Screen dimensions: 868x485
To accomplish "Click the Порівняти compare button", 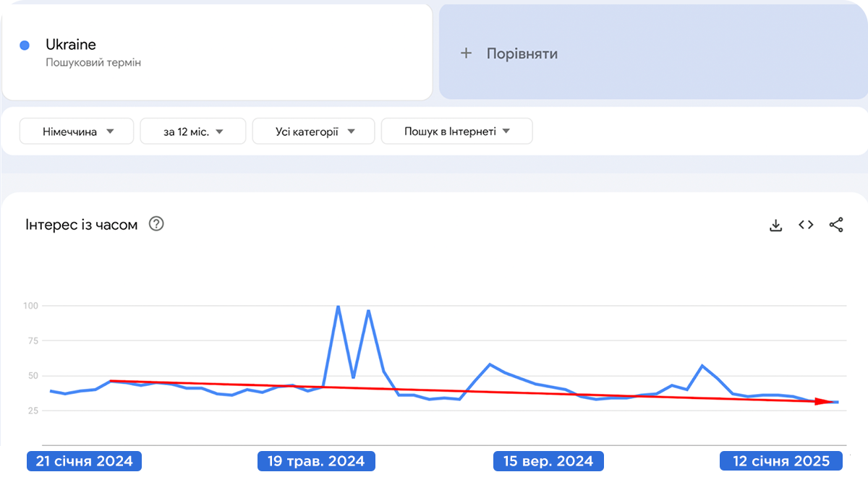I will pyautogui.click(x=522, y=53).
